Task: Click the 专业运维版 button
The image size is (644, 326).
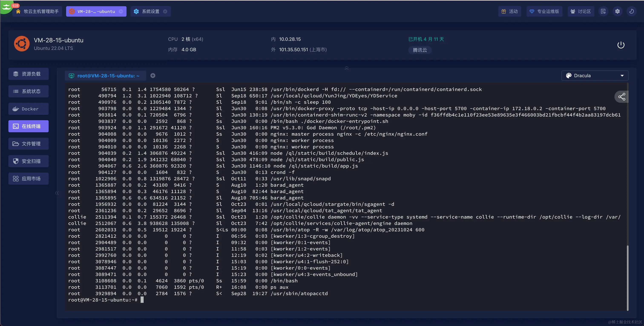Action: point(544,12)
